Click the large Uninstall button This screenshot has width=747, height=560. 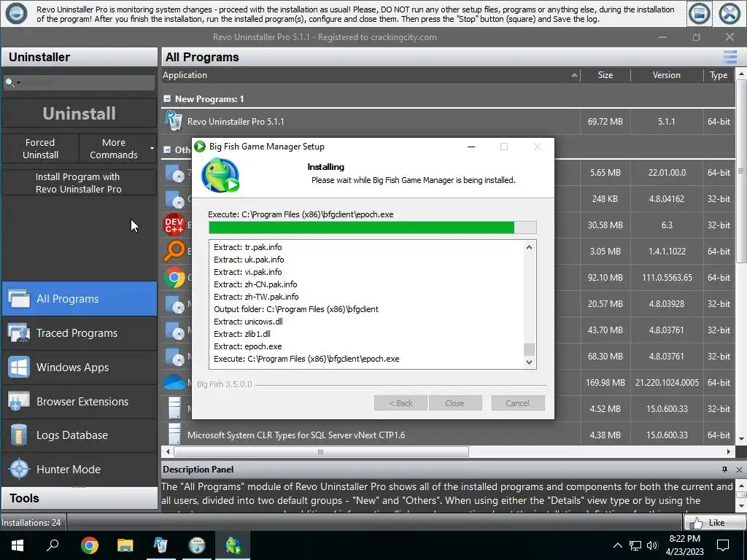tap(79, 113)
